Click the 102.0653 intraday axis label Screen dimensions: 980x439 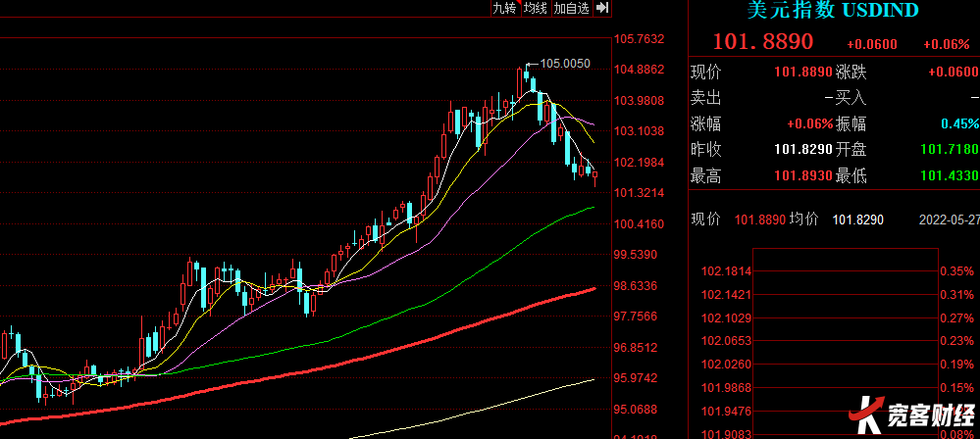[726, 341]
